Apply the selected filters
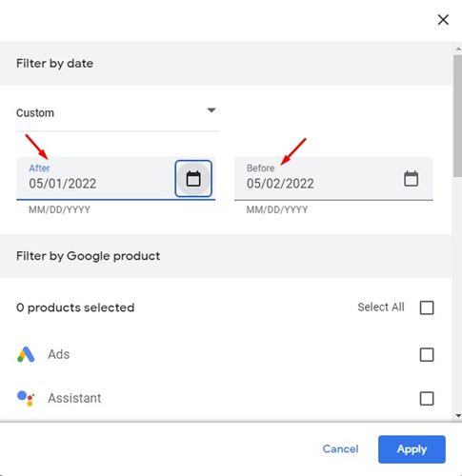Screen dimensions: 462x476 pos(412,449)
